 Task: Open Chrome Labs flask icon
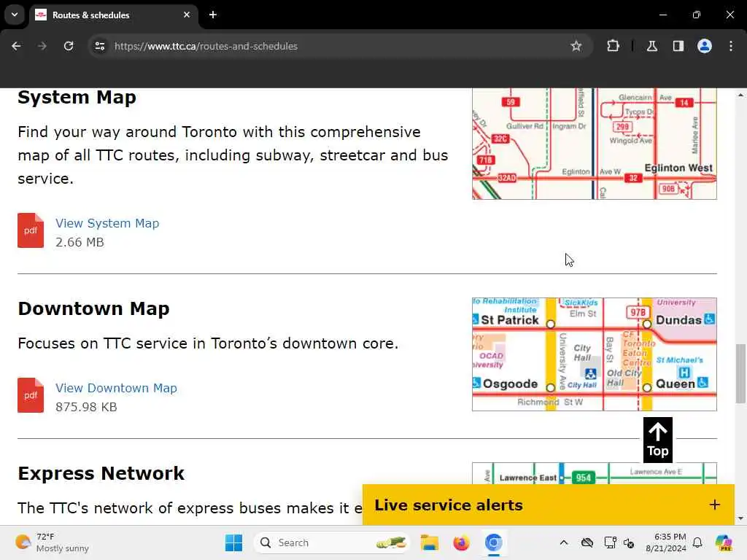point(651,46)
